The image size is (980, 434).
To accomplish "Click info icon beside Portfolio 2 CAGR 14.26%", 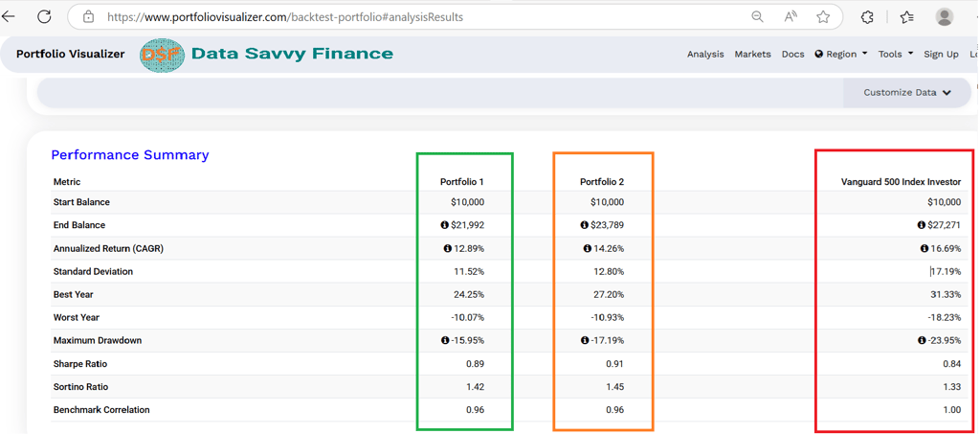I will click(587, 248).
